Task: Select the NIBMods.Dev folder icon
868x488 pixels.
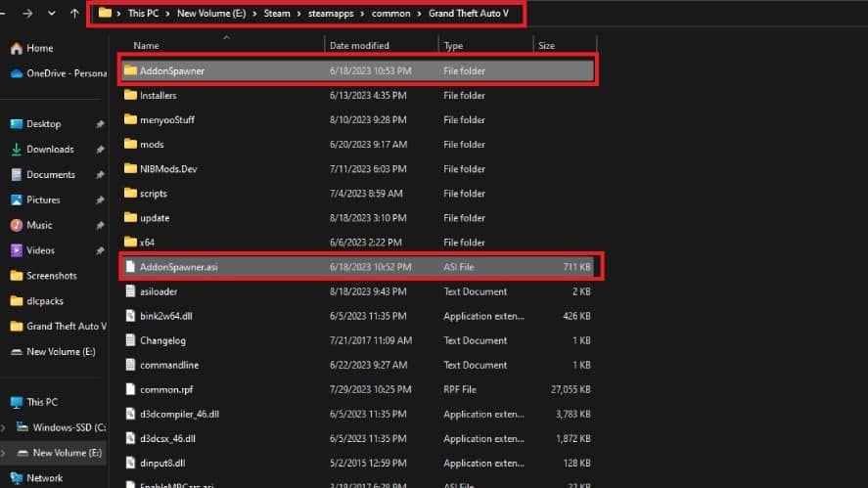Action: (x=130, y=168)
